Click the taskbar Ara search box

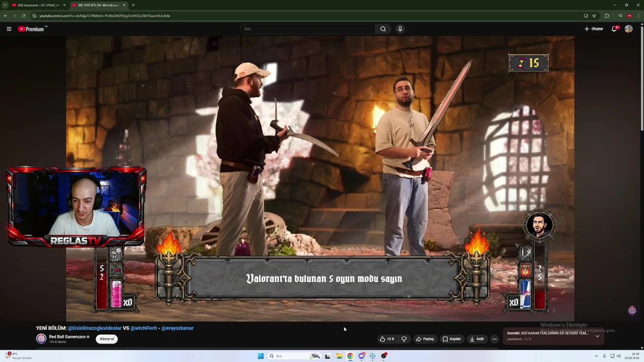coord(295,356)
